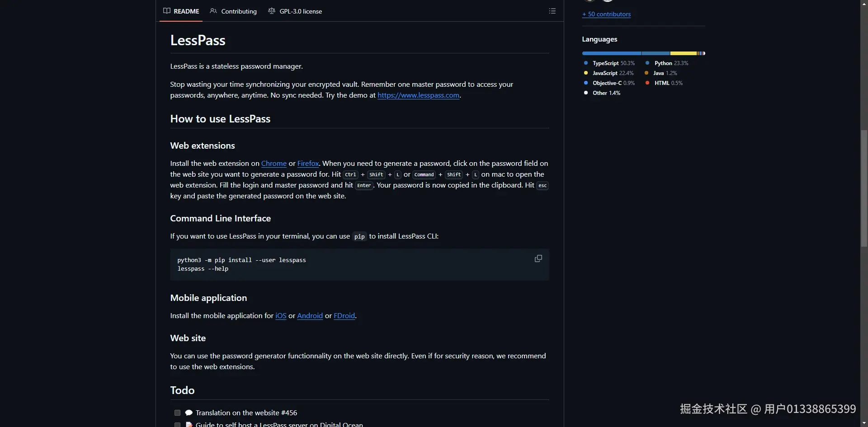868x427 pixels.
Task: Select HTML 0.5% in Languages list
Action: click(664, 83)
